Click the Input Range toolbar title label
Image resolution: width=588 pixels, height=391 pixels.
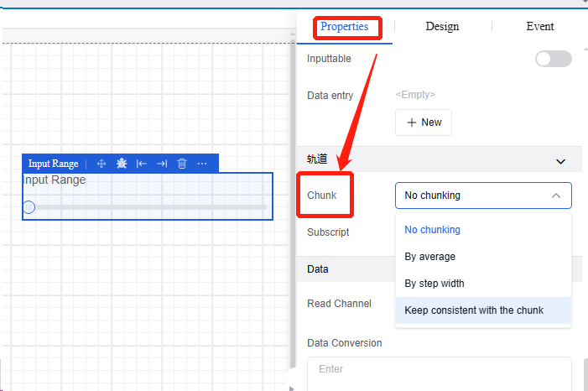pos(53,164)
